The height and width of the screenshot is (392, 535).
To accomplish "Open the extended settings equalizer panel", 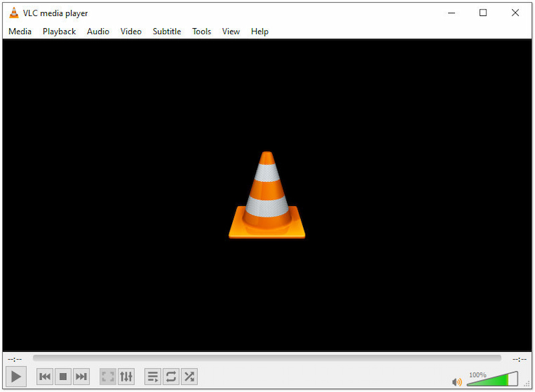I will click(x=126, y=376).
